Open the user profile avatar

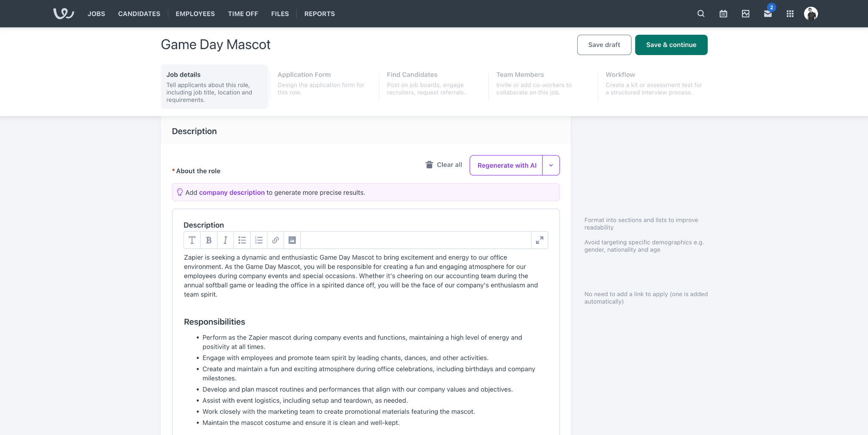click(811, 14)
